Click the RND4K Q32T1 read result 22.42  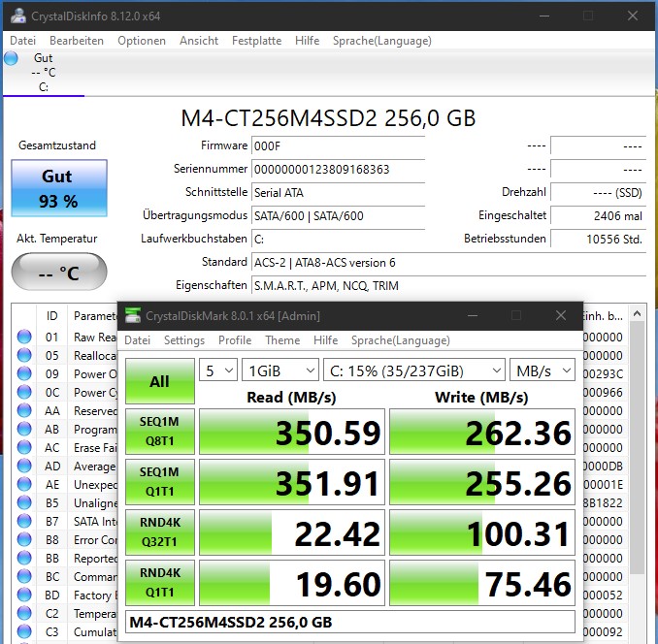click(292, 532)
